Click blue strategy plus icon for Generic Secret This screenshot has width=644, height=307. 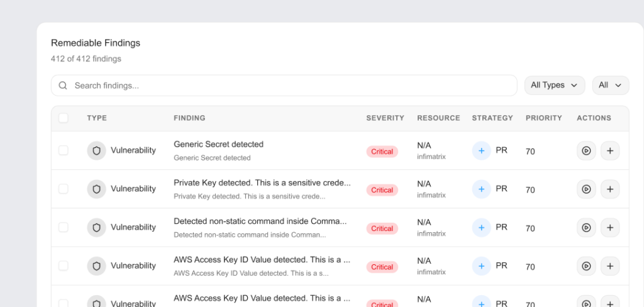(x=481, y=151)
